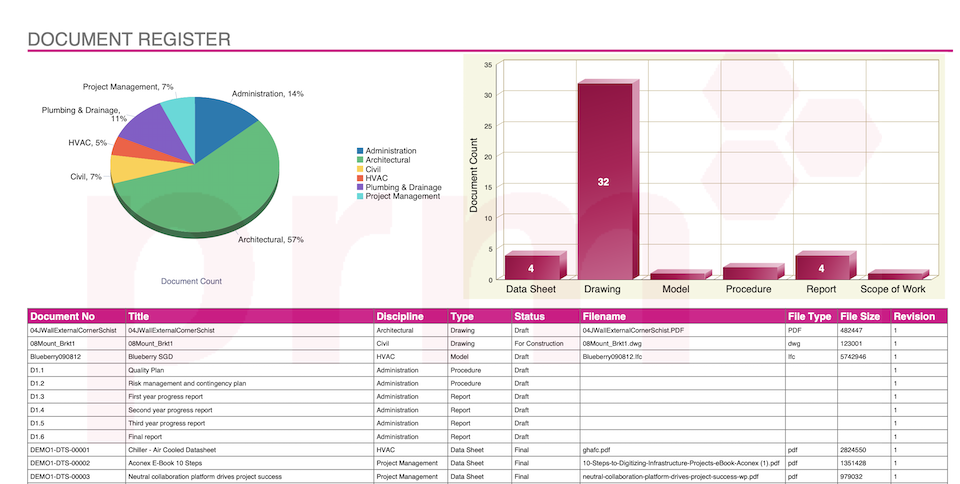Click the 'Document Count' caption under pie chart

point(191,281)
